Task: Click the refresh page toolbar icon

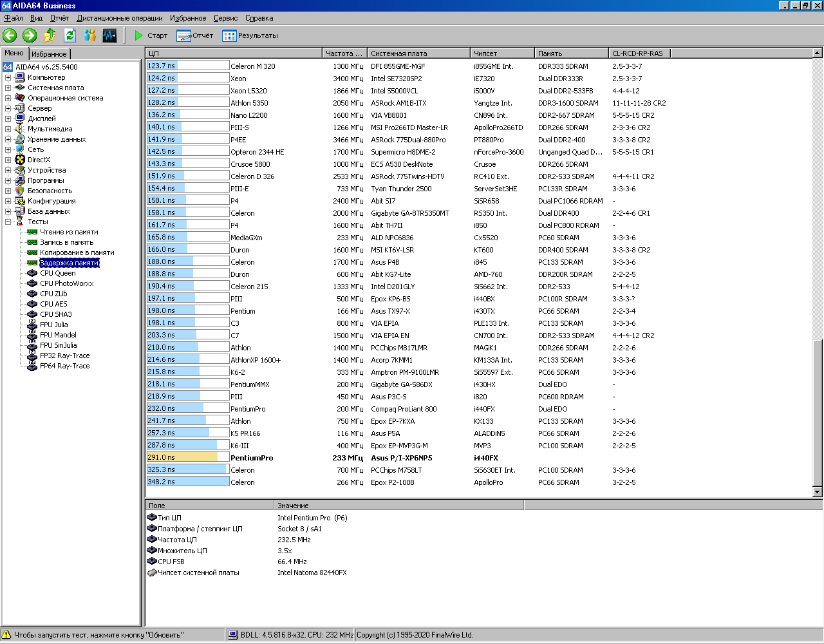Action: [x=70, y=35]
